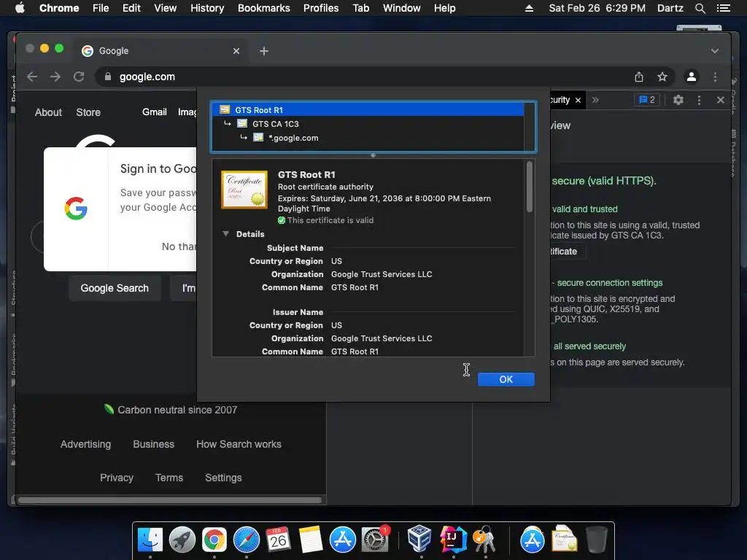The image size is (747, 560).
Task: Open the Terms footer link
Action: click(x=169, y=478)
